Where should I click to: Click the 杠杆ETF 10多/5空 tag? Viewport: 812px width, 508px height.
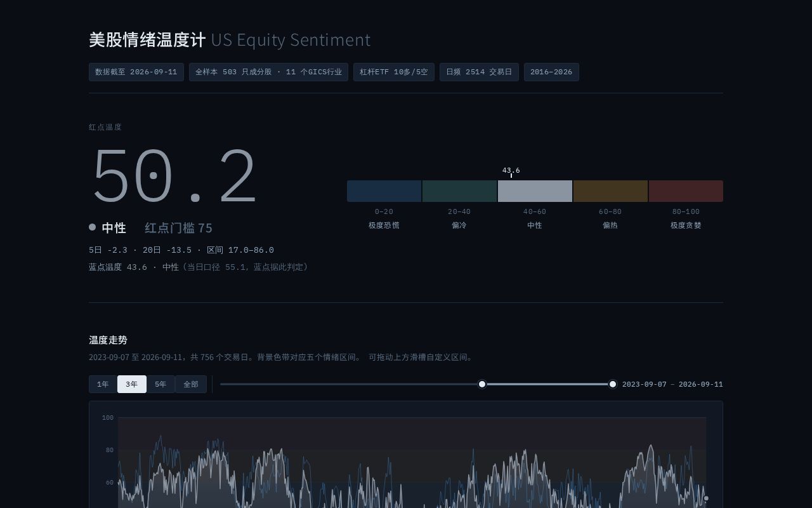point(394,72)
